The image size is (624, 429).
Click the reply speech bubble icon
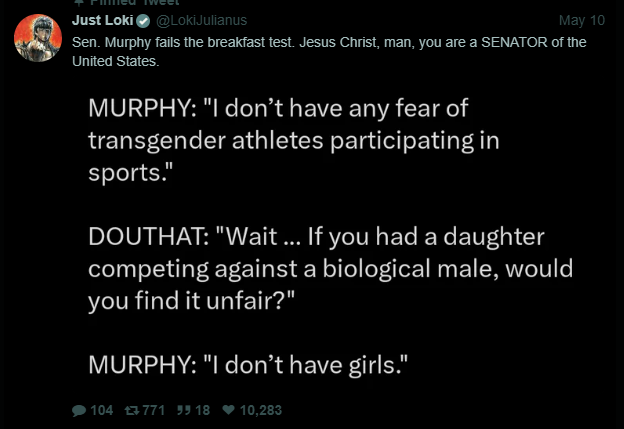pos(79,410)
